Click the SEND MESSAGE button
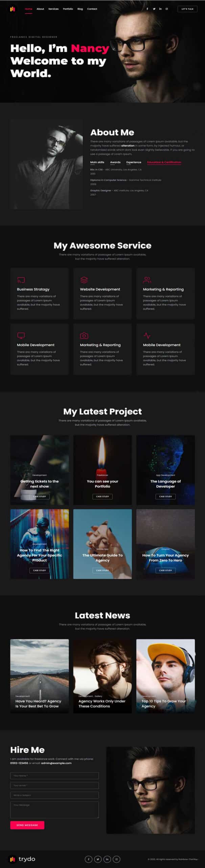 pyautogui.click(x=27, y=825)
